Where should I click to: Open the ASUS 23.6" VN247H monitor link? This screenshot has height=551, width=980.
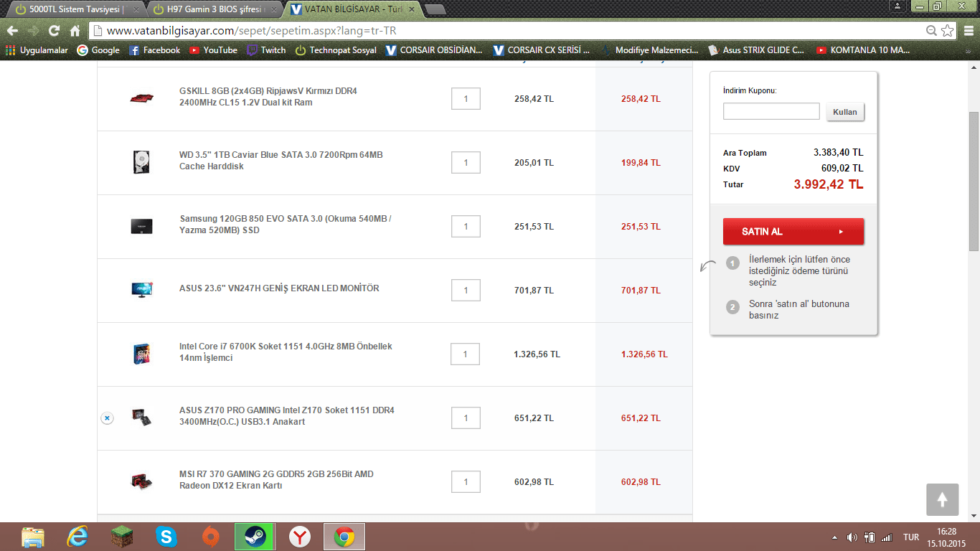click(279, 288)
